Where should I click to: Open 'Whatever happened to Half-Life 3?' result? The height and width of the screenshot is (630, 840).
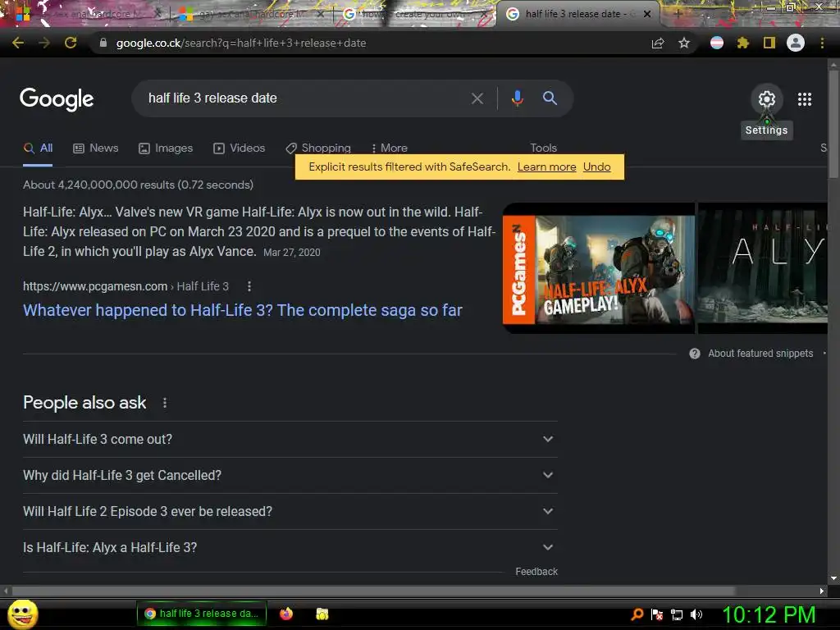pos(243,310)
